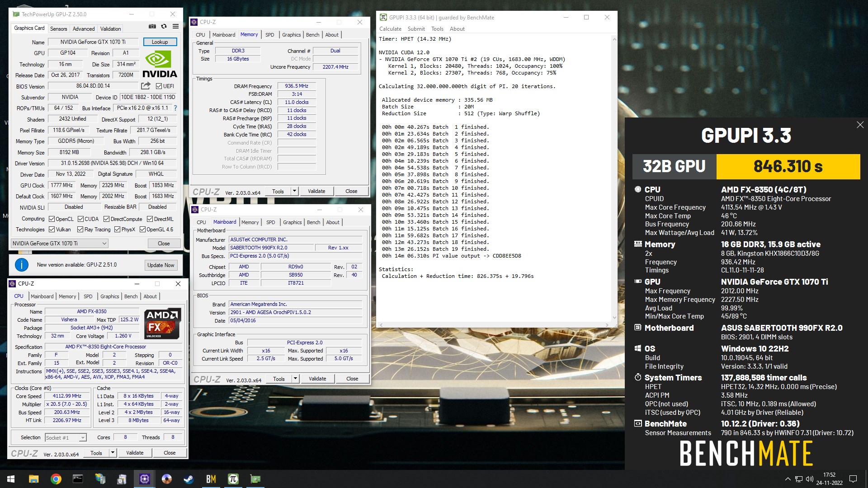Click the NVIDIA logo in GPU-Z
868x488 pixels.
[160, 64]
